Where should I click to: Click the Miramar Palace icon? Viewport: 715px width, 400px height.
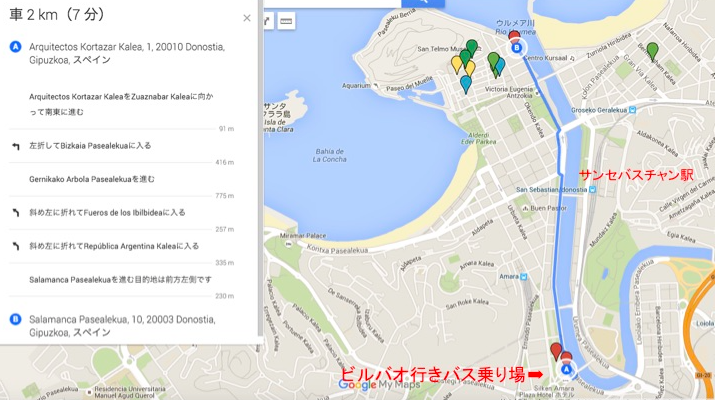tap(288, 244)
